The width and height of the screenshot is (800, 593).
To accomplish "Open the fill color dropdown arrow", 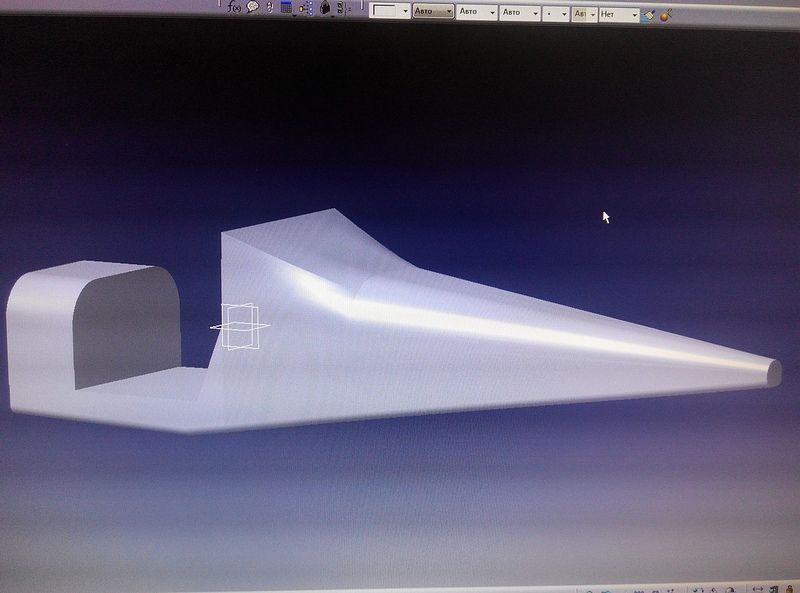I will 405,12.
